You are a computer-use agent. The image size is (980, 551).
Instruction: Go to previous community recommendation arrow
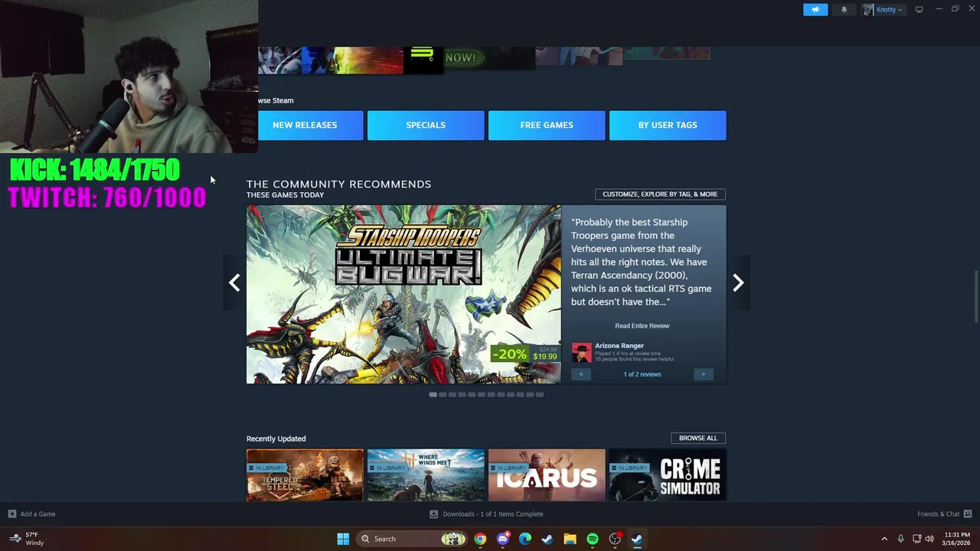pos(234,283)
